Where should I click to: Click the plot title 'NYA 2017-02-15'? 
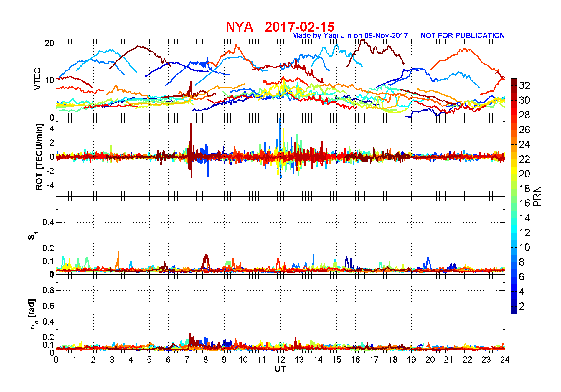coord(280,27)
